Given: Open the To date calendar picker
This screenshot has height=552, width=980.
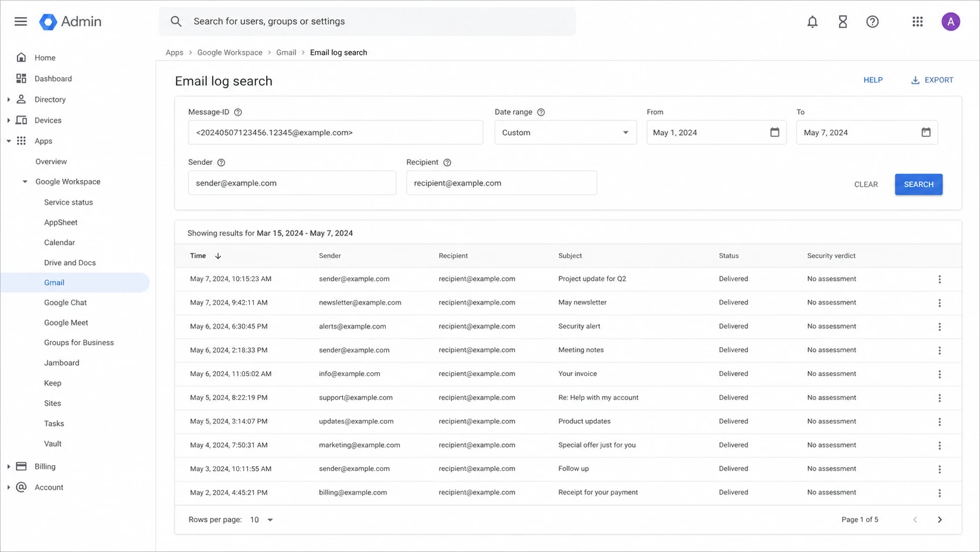Looking at the screenshot, I should pos(926,133).
